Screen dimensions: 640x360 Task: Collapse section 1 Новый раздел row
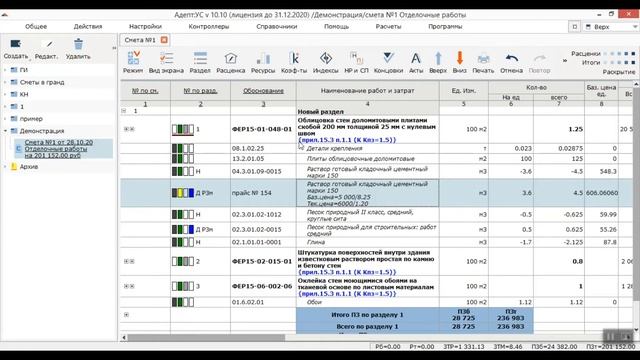[124, 111]
